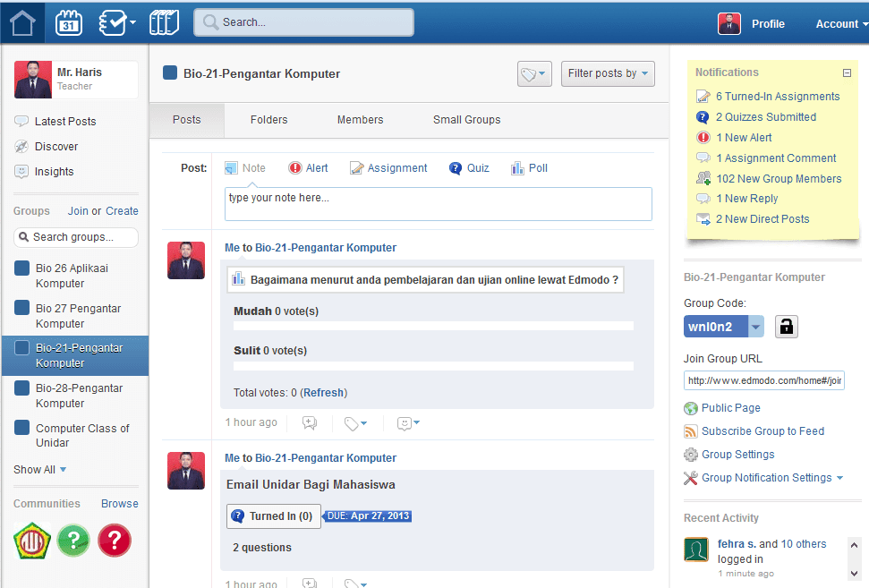This screenshot has width=869, height=588.
Task: Click the Join Group URL field
Action: point(763,380)
